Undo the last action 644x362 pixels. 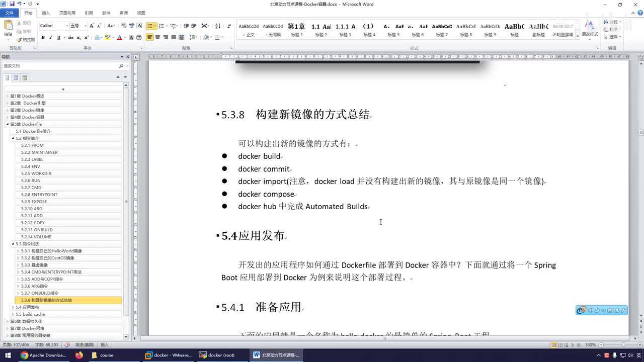click(x=20, y=4)
